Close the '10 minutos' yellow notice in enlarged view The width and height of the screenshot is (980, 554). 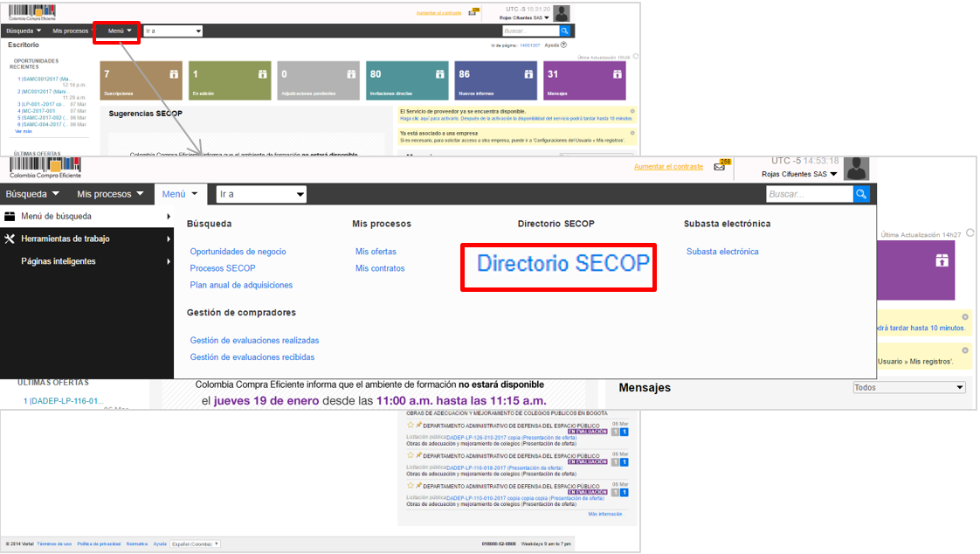pos(965,317)
